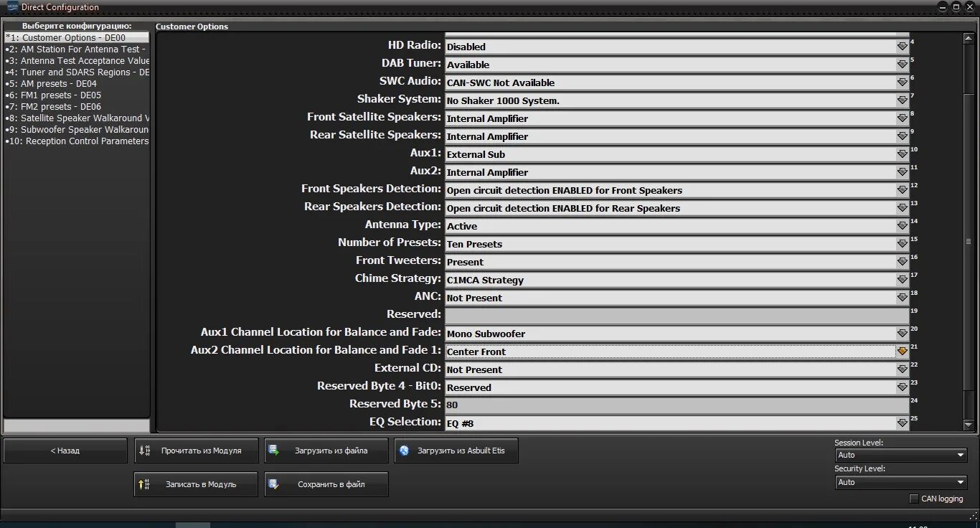Screen dimensions: 980x528
Task: Select 10: Reception Control Parameters
Action: point(77,141)
